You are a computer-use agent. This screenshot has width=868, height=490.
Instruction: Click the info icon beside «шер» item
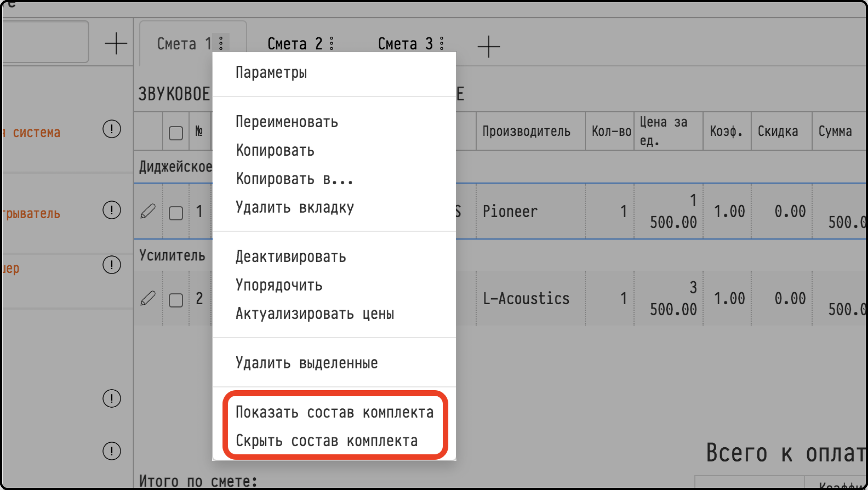[x=112, y=265]
